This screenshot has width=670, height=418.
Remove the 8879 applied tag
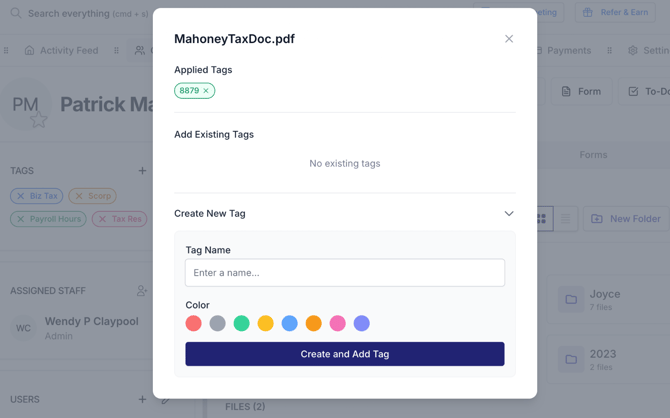tap(206, 91)
